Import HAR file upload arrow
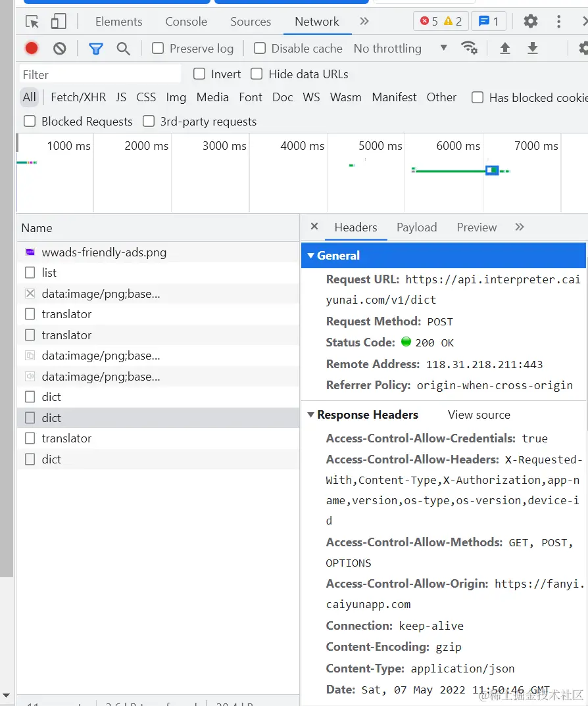Image resolution: width=588 pixels, height=706 pixels. (505, 48)
